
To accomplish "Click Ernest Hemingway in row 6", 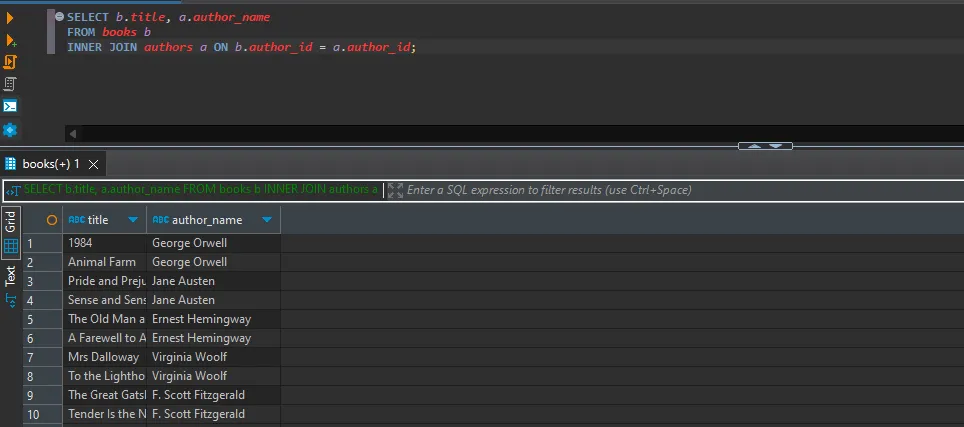I will pyautogui.click(x=213, y=338).
